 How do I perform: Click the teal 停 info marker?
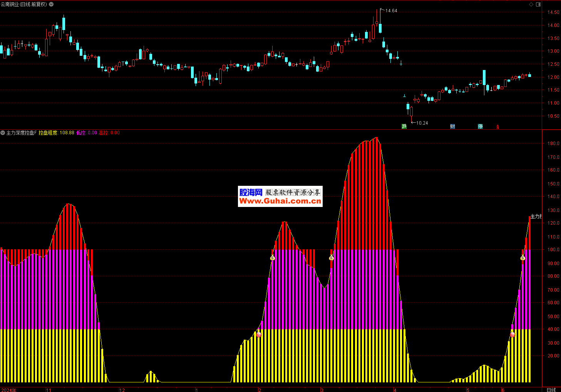pos(480,126)
